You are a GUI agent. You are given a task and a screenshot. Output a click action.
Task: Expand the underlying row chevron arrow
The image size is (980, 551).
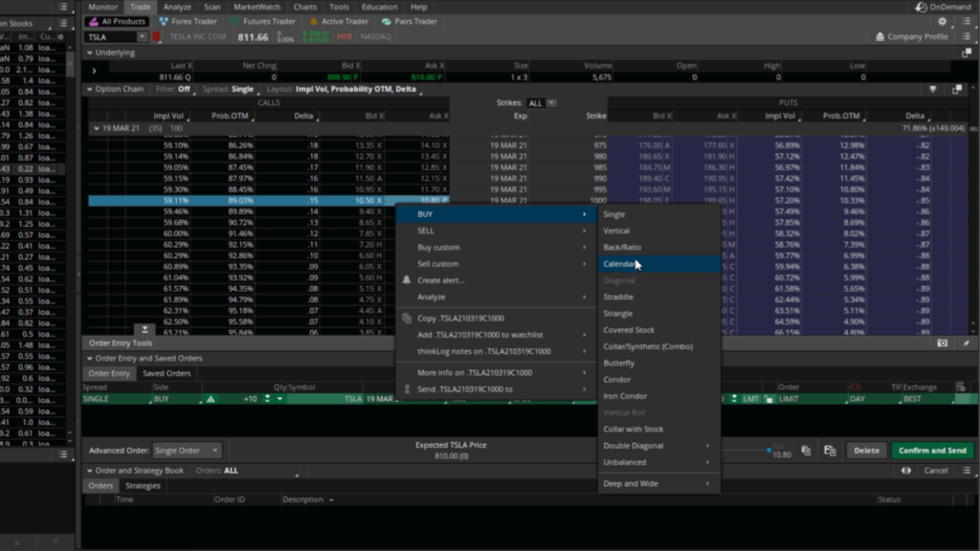point(94,71)
